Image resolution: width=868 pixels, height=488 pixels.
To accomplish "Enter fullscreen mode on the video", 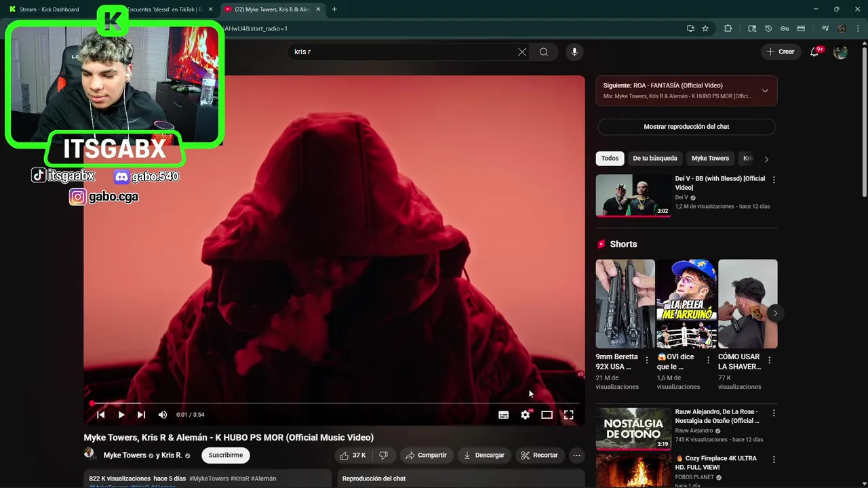I will pyautogui.click(x=568, y=415).
